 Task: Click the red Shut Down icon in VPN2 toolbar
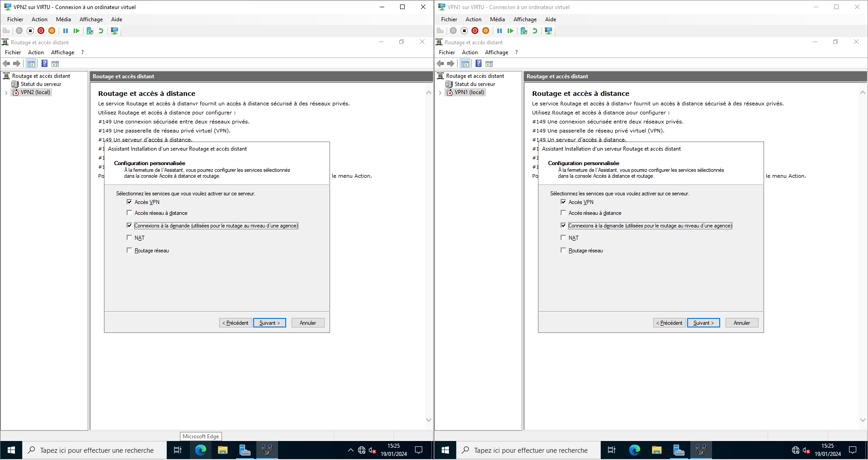click(41, 31)
